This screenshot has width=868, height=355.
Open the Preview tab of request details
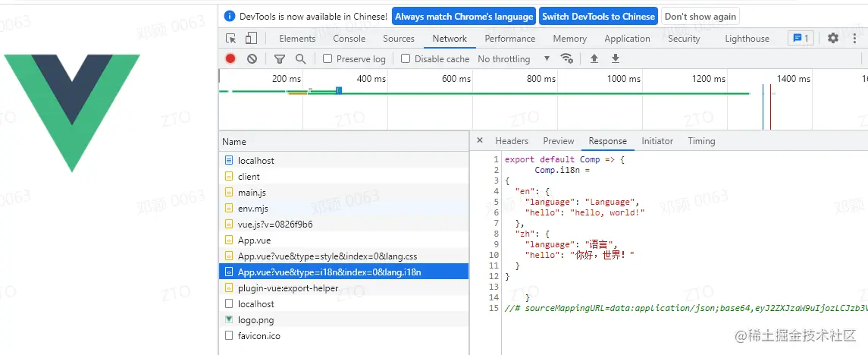[x=559, y=141]
